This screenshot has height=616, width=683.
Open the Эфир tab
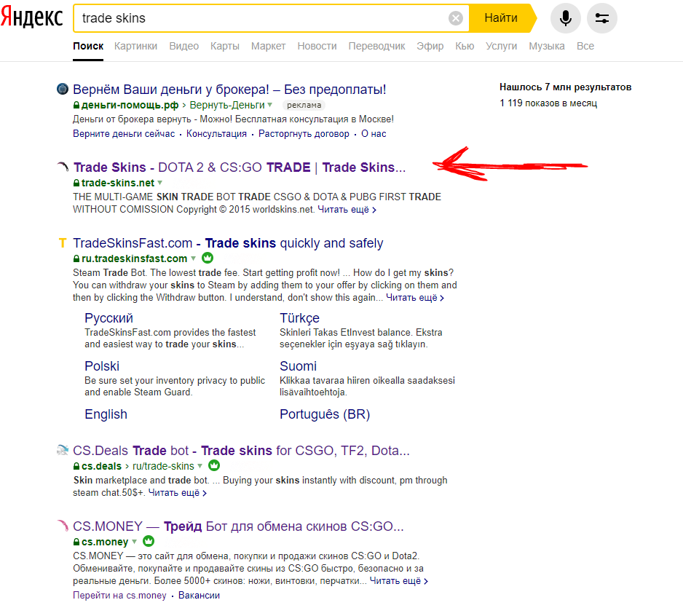pyautogui.click(x=430, y=46)
